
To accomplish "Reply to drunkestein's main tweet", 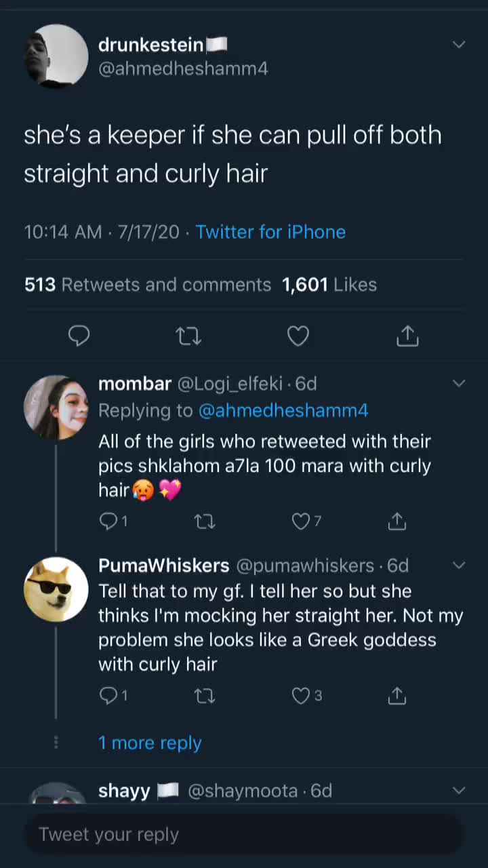I will coord(79,336).
